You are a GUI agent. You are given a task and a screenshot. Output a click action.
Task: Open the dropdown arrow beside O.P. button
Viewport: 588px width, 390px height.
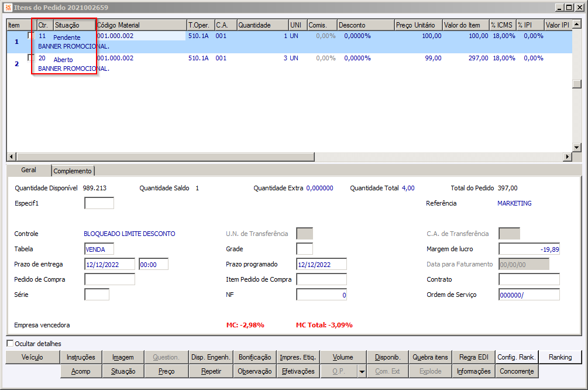[362, 371]
